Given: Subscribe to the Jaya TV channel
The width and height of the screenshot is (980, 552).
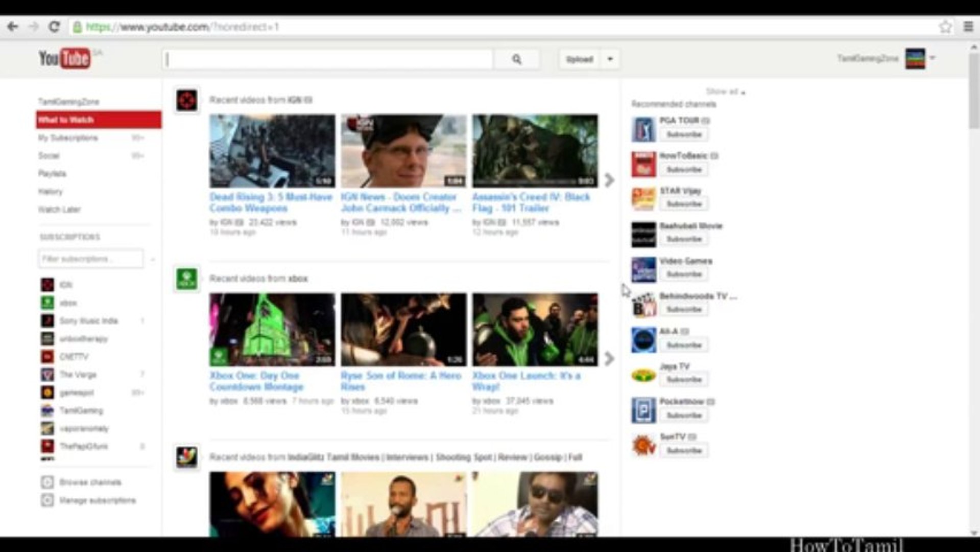Looking at the screenshot, I should click(x=684, y=380).
